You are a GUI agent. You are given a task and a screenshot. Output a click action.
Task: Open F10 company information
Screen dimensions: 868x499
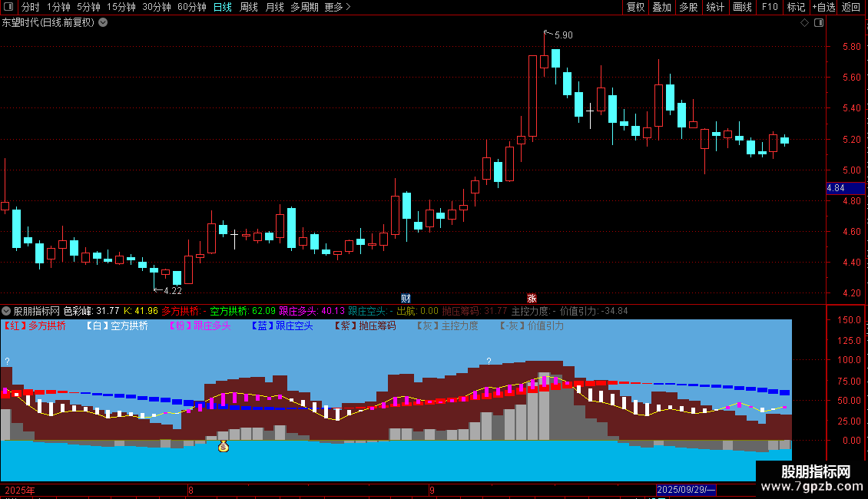click(x=770, y=7)
